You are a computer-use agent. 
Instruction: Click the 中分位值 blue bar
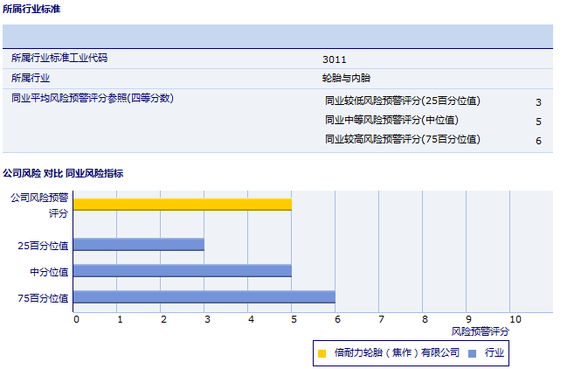[182, 271]
